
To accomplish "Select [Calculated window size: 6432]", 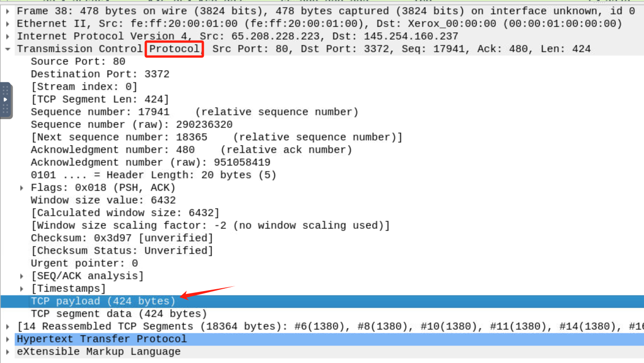I will coord(125,213).
